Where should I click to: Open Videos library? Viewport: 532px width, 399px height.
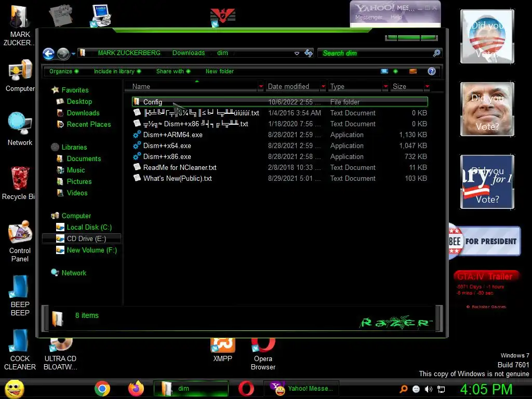[x=77, y=193]
